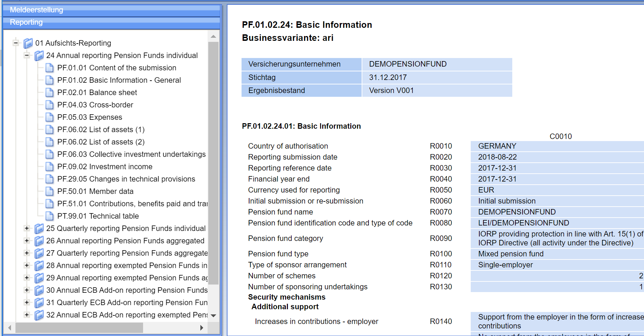
Task: Click the page icon next to PF.05.03 Expenses
Action: pyautogui.click(x=49, y=117)
